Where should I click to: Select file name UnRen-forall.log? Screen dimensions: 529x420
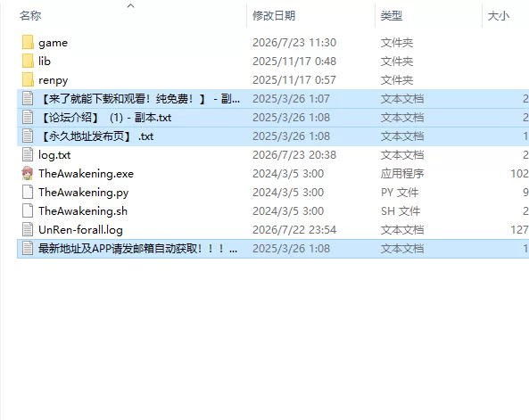coord(80,230)
